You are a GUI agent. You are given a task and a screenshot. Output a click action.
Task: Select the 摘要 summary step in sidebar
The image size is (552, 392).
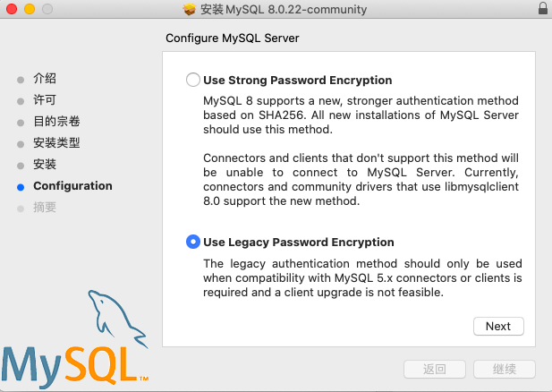pyautogui.click(x=45, y=208)
